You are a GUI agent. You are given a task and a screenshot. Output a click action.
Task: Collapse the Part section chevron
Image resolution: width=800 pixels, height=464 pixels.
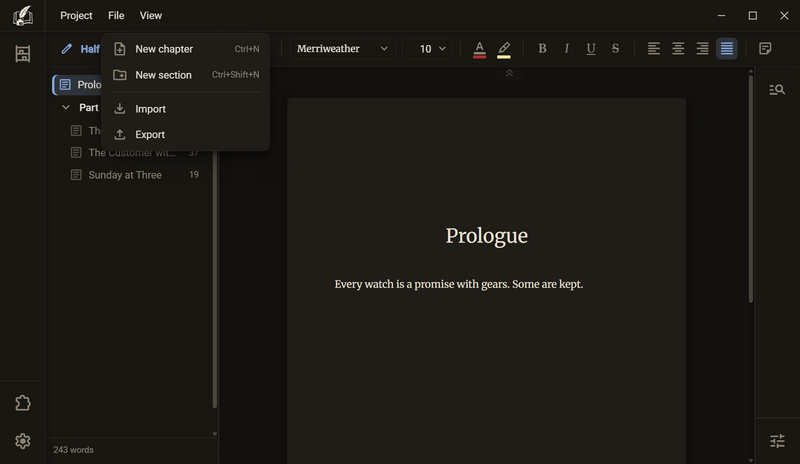coord(66,107)
